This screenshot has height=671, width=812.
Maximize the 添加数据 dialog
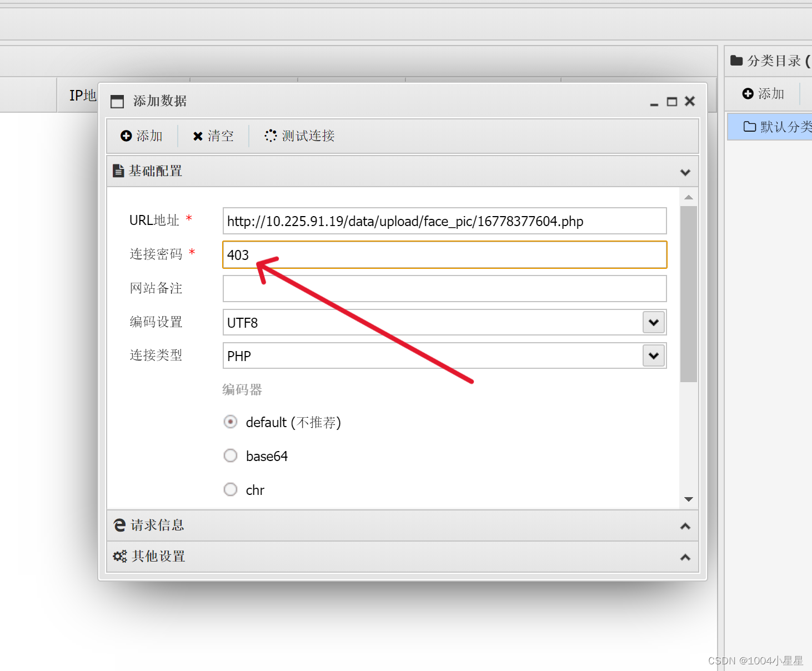[x=672, y=102]
